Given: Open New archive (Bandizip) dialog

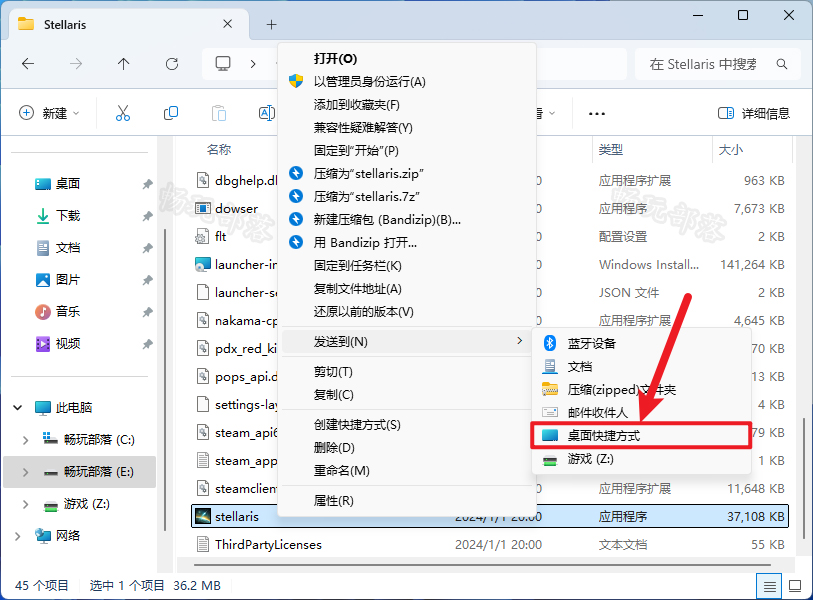Looking at the screenshot, I should coord(406,220).
